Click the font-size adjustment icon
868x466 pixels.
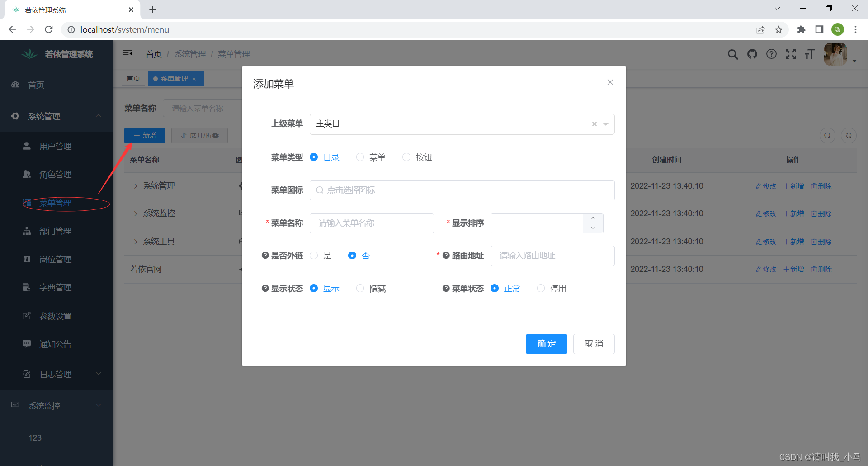[809, 54]
